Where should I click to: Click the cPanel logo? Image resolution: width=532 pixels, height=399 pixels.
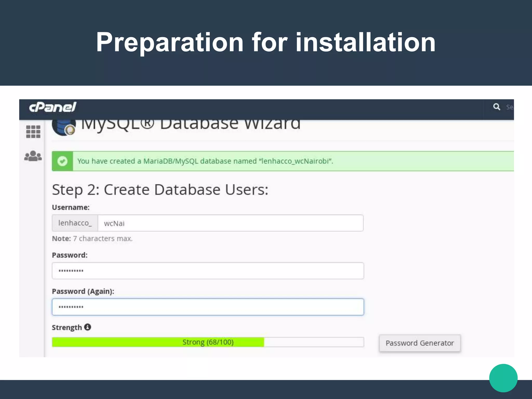coord(53,107)
